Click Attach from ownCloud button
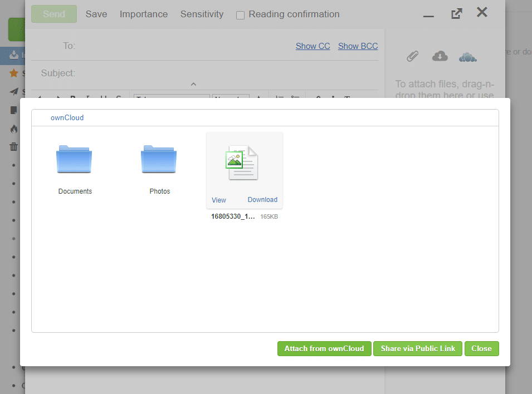This screenshot has height=394, width=532. click(x=324, y=348)
